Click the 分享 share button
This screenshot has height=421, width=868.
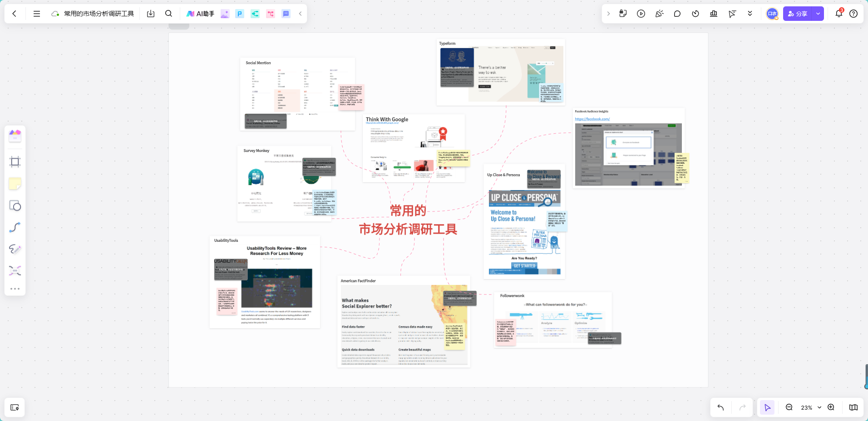coord(798,14)
